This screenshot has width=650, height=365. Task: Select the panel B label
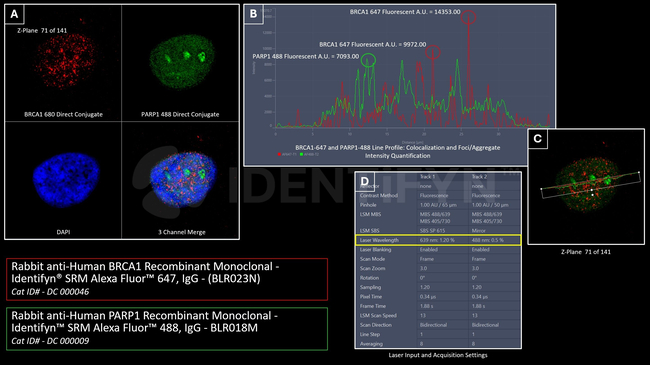coord(253,14)
